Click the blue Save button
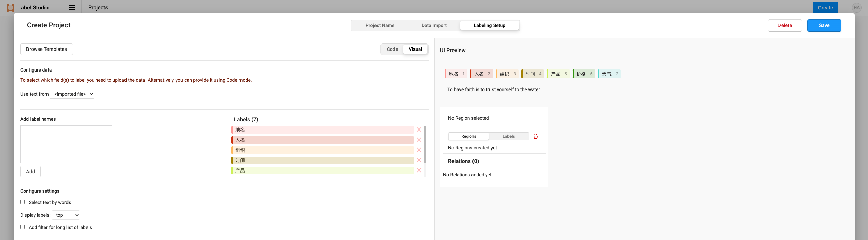 click(x=824, y=25)
